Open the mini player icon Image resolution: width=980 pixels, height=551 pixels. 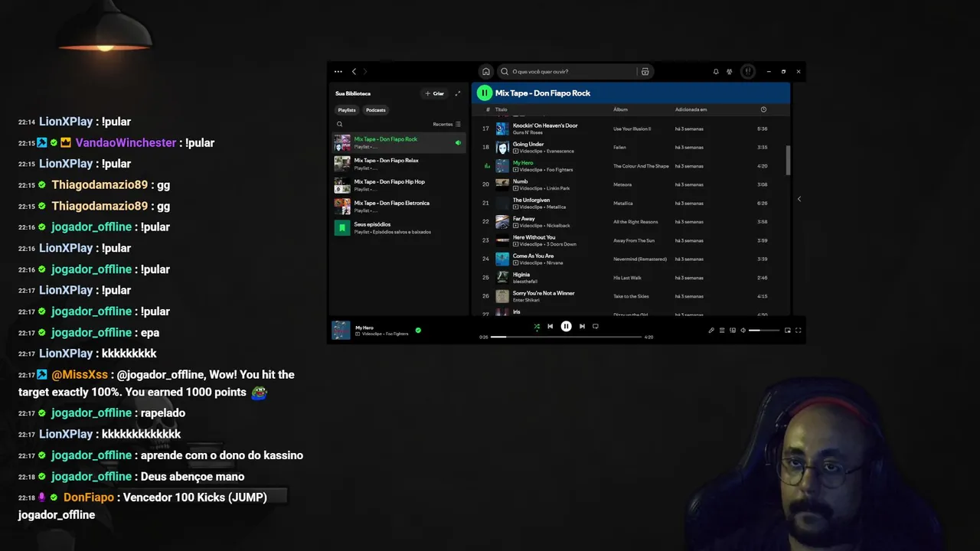788,331
